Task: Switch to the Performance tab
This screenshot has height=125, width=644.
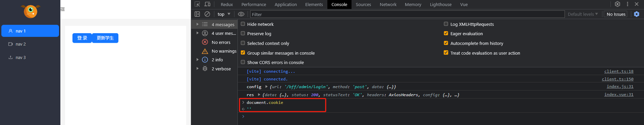Action: 254,4
